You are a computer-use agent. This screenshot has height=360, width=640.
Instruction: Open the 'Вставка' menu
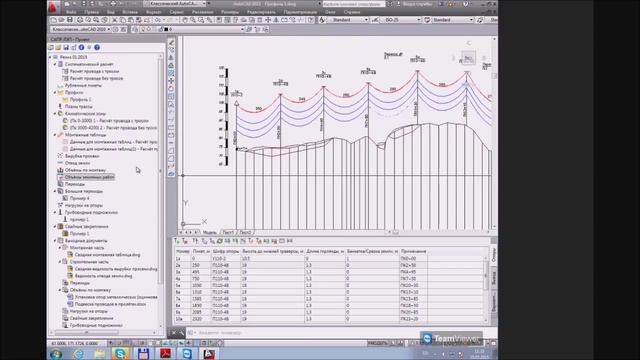130,12
